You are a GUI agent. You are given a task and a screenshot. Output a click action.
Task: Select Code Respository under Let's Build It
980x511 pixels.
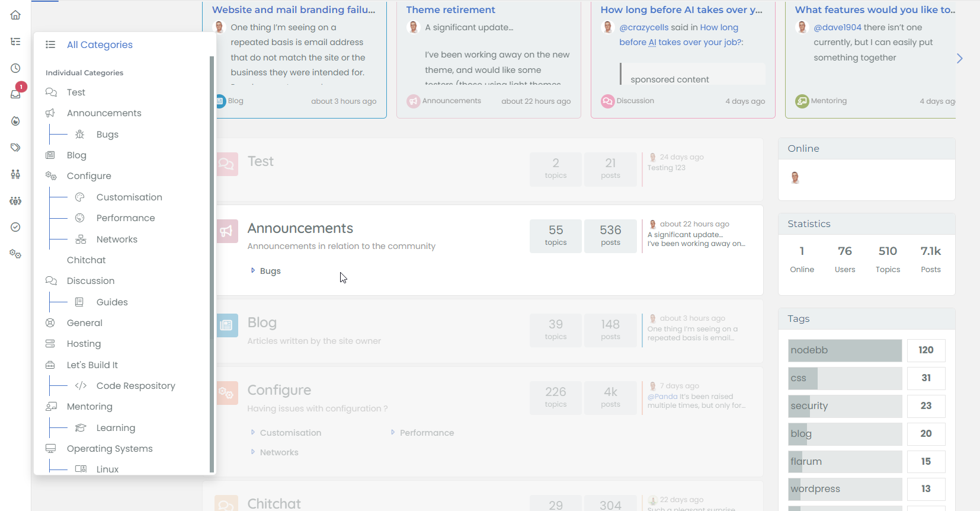(136, 386)
